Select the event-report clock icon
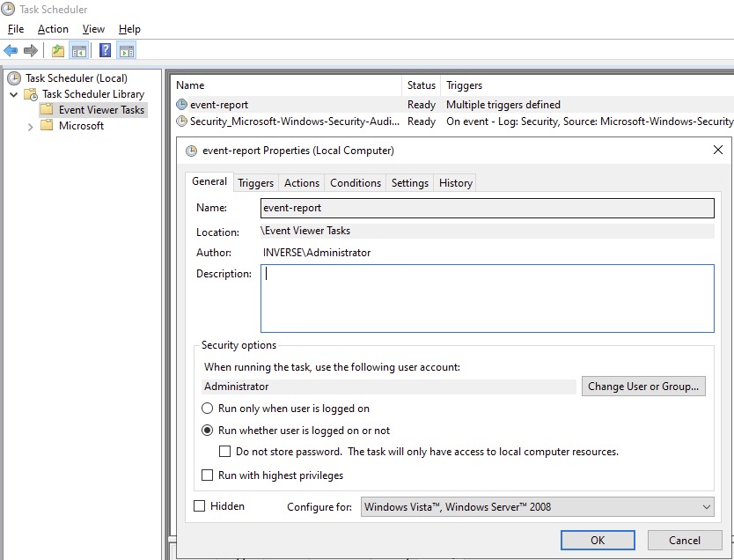The height and width of the screenshot is (560, 734). click(x=184, y=104)
